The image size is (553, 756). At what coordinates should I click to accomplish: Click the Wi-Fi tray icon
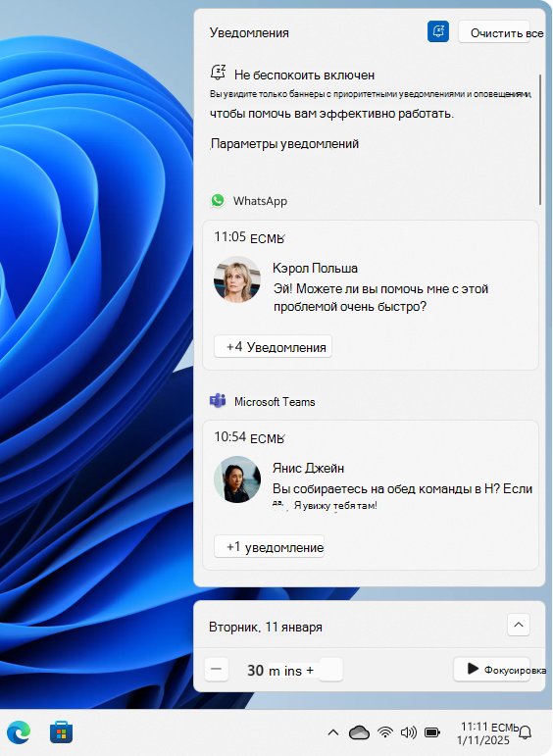[384, 732]
